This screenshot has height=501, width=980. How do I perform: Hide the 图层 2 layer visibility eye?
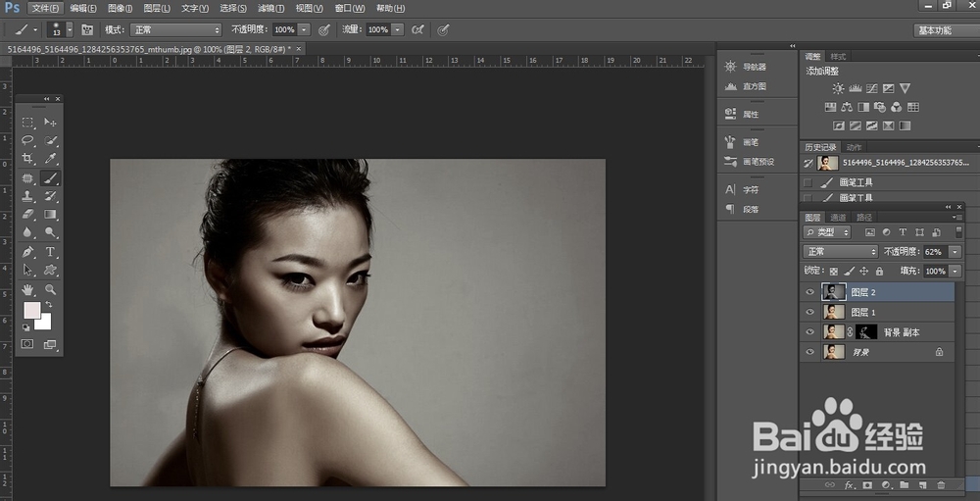click(809, 292)
